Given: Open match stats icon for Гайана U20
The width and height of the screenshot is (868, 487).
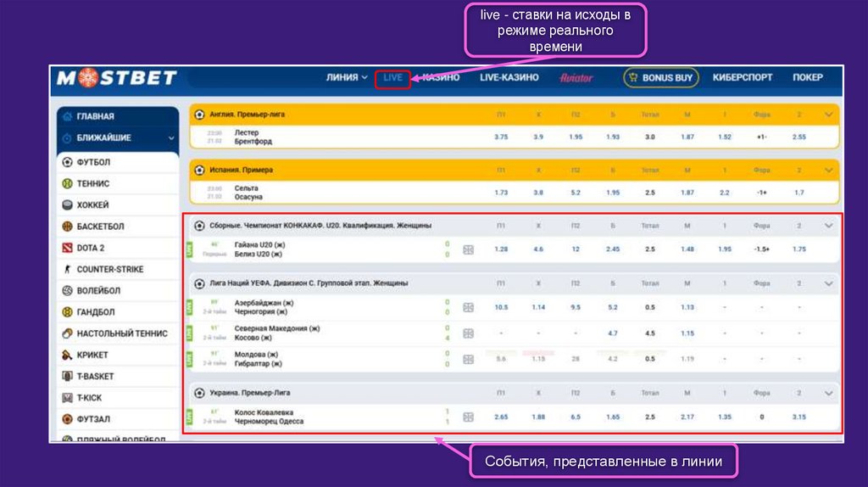Looking at the screenshot, I should 468,250.
